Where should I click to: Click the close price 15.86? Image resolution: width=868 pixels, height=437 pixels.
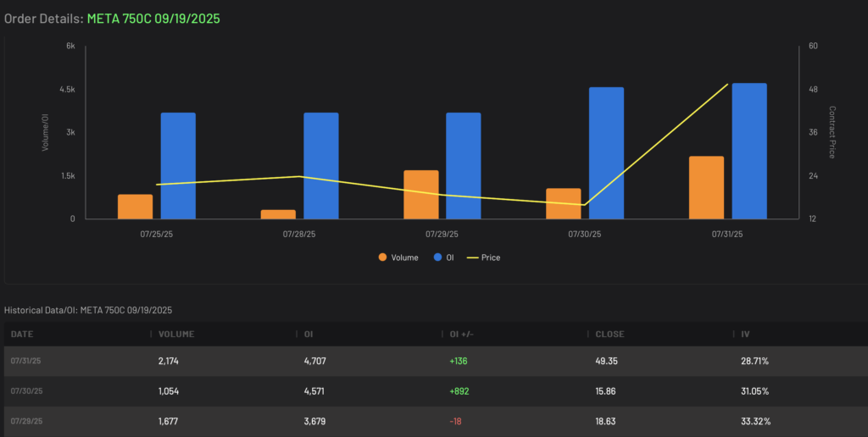605,391
